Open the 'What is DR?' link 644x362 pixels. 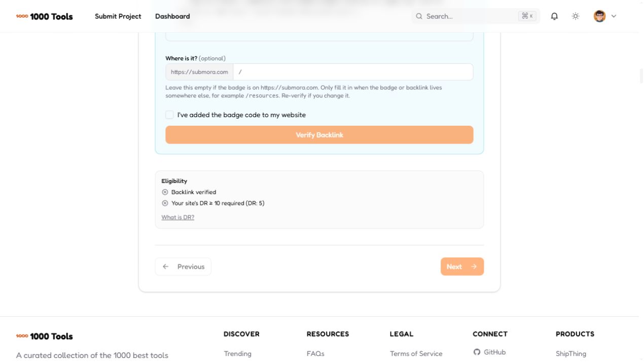click(x=177, y=218)
